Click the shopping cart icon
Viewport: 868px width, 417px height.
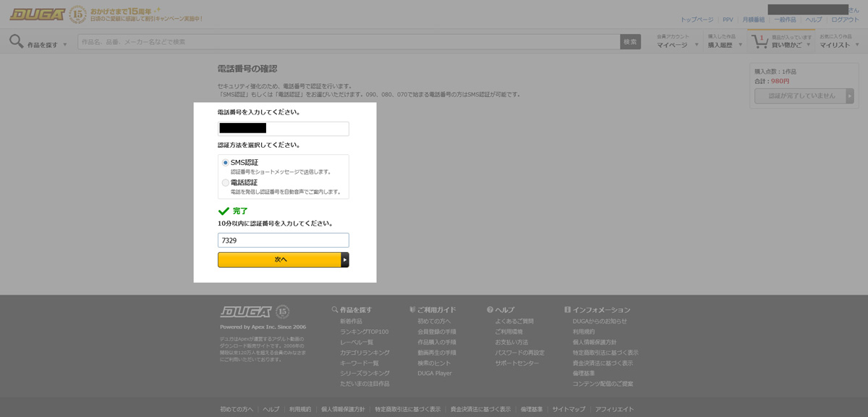pyautogui.click(x=759, y=42)
